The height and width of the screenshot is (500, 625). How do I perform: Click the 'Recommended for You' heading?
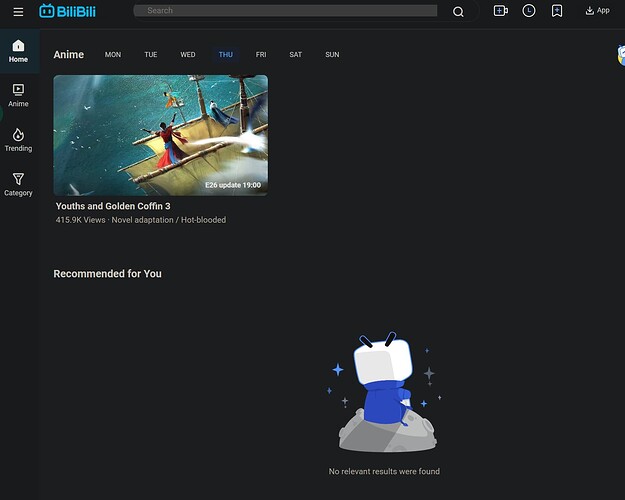point(108,274)
